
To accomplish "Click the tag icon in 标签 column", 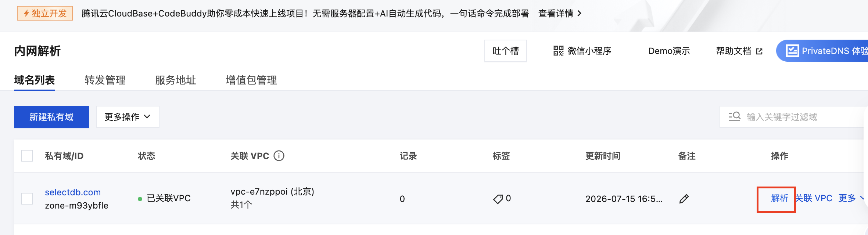I will 498,199.
